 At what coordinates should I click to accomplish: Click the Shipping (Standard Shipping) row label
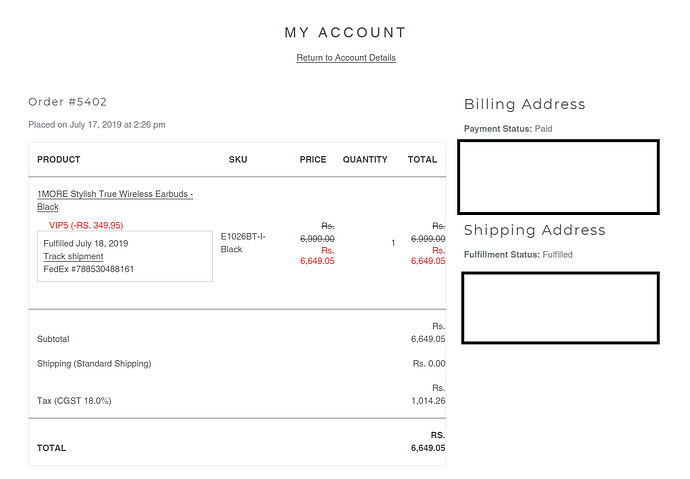94,363
